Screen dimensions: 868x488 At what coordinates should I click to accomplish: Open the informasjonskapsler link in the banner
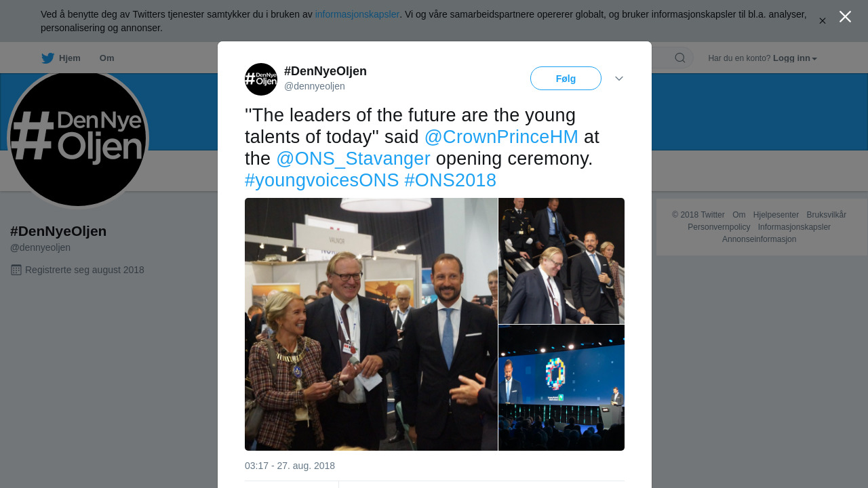[357, 14]
